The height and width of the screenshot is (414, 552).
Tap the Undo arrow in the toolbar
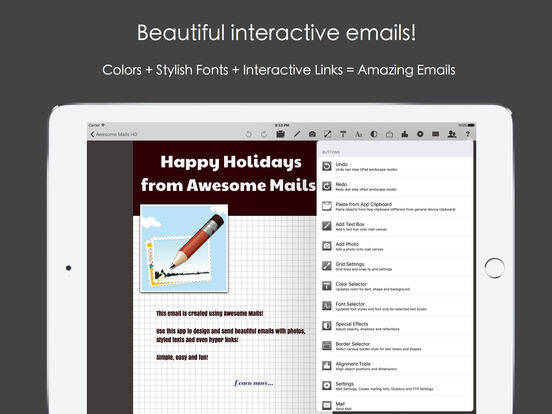(249, 134)
